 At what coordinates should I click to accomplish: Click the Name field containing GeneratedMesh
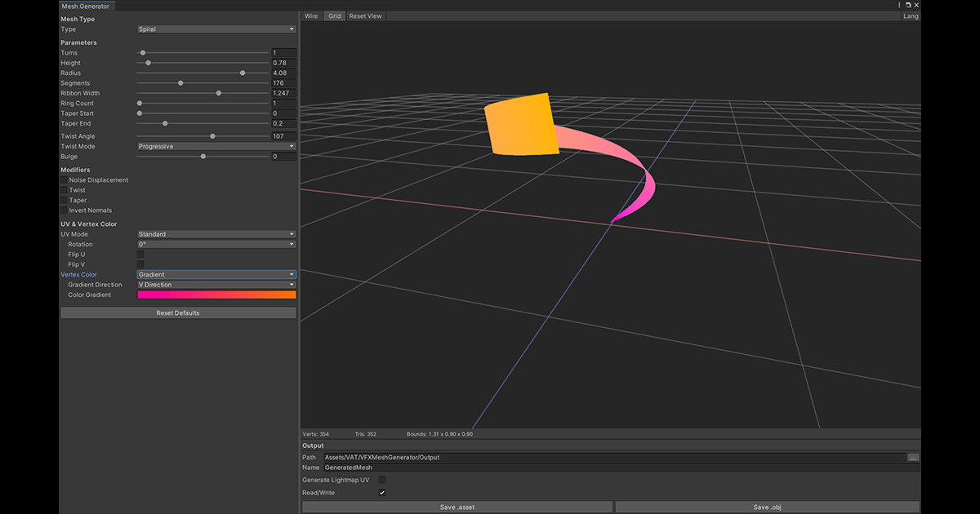[621, 467]
